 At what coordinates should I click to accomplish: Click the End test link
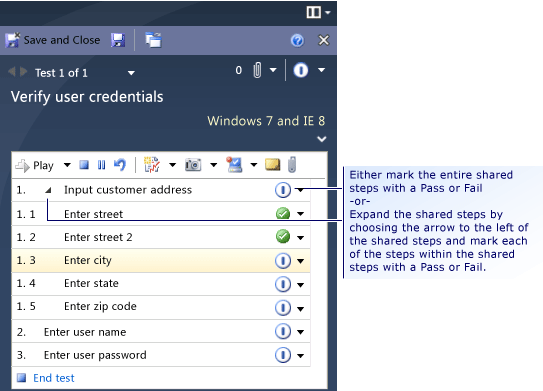click(54, 378)
